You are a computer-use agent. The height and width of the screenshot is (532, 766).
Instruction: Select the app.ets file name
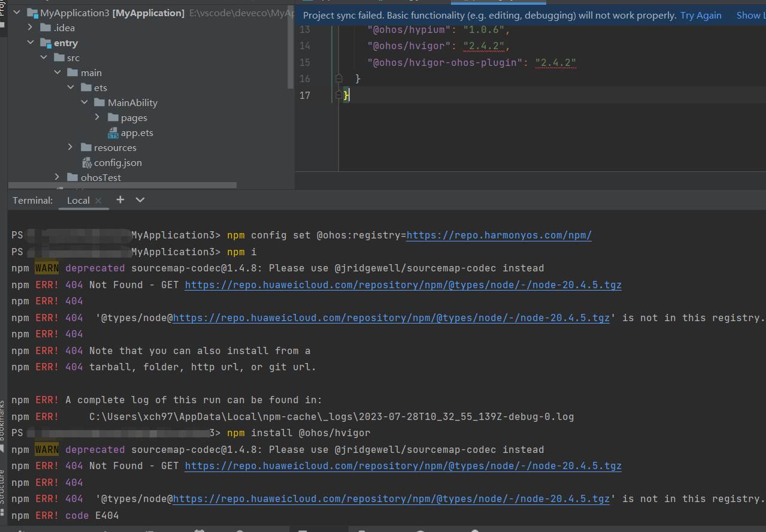137,133
